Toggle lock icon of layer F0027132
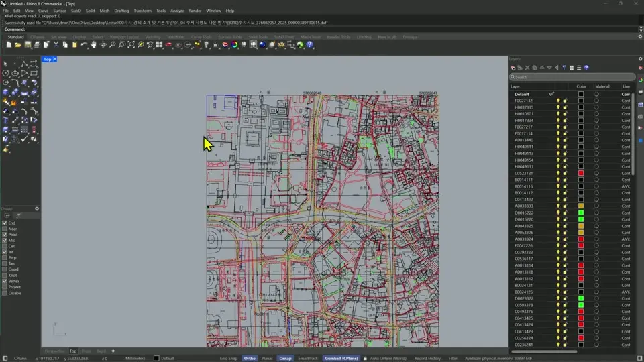This screenshot has height=362, width=644. pos(565,101)
